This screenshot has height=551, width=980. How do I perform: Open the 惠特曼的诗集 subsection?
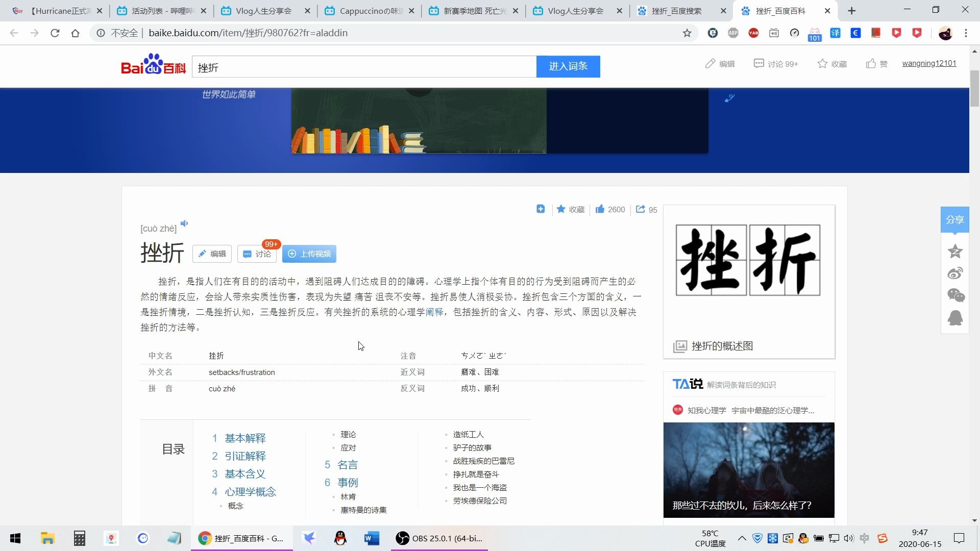[363, 510]
